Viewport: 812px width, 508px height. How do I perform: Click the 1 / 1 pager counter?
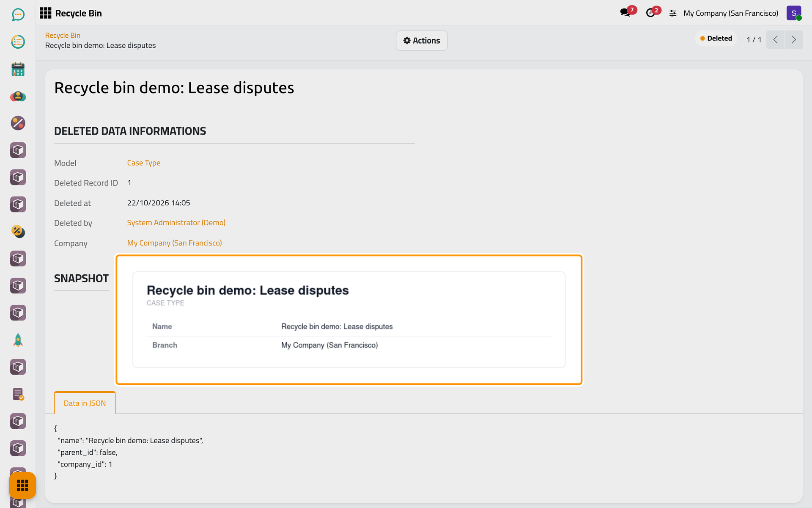[x=754, y=40]
